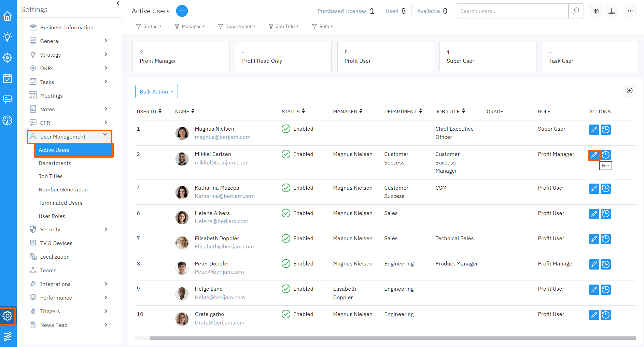Viewport: 644px width, 347px height.
Task: Open Greta garbo's email link
Action: (x=220, y=322)
